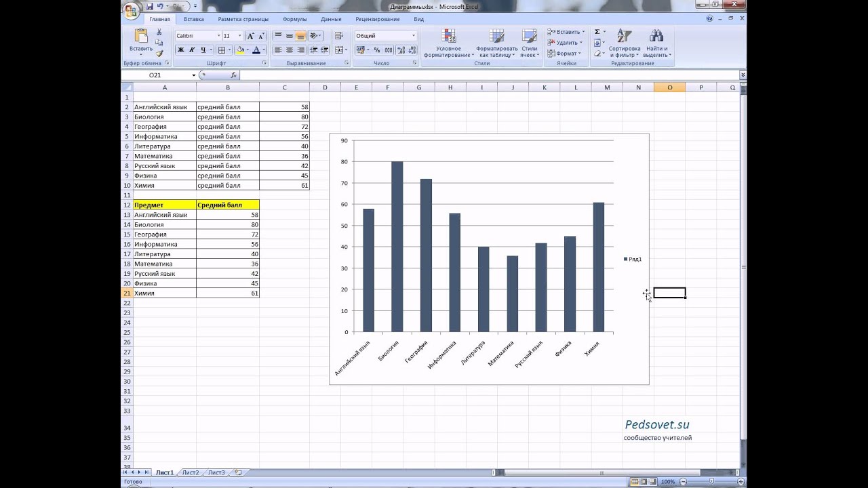Toggle italic (К) formatting
This screenshot has height=488, width=868.
pyautogui.click(x=192, y=50)
